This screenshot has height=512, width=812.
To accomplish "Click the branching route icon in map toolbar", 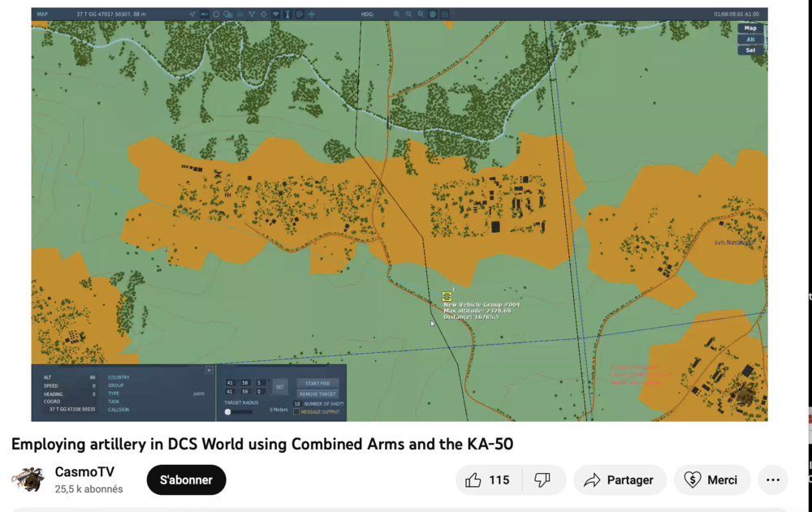I will point(252,14).
